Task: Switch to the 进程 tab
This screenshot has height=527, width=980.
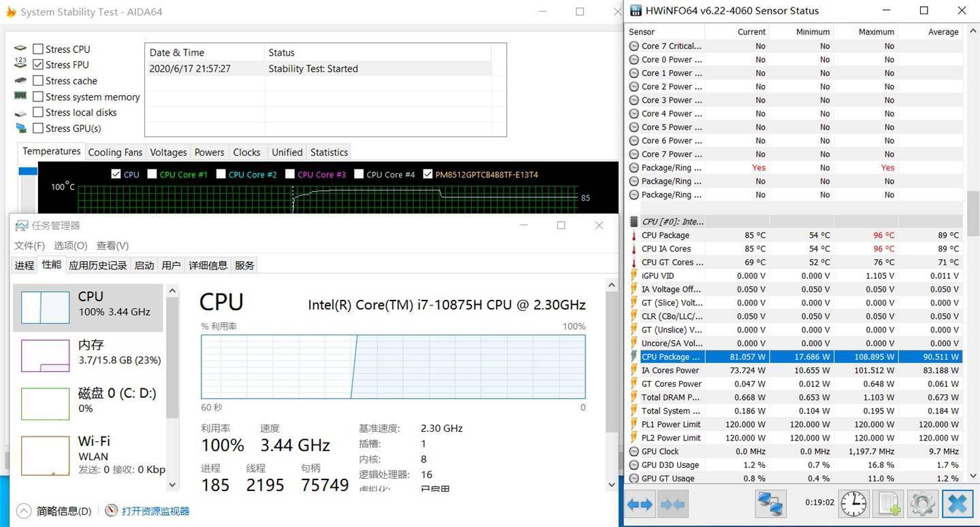Action: coord(24,265)
